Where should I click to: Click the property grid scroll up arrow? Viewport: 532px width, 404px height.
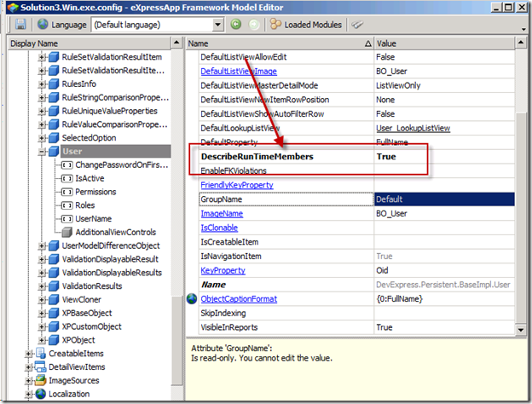point(521,43)
